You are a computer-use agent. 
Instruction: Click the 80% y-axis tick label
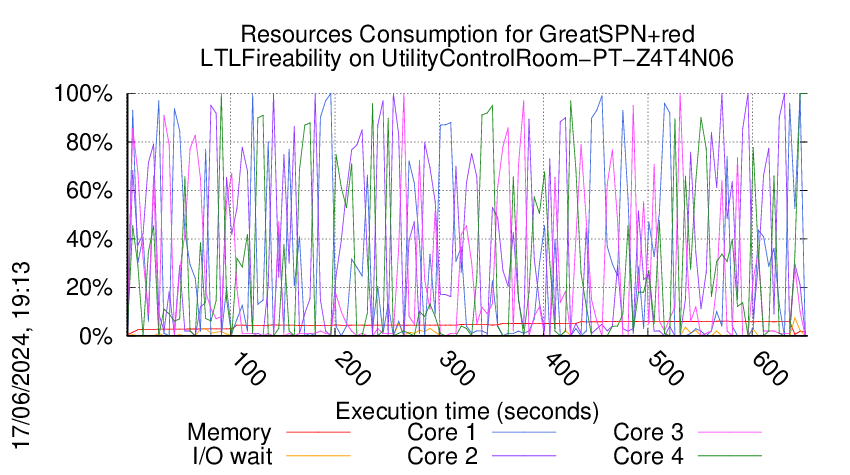[89, 143]
